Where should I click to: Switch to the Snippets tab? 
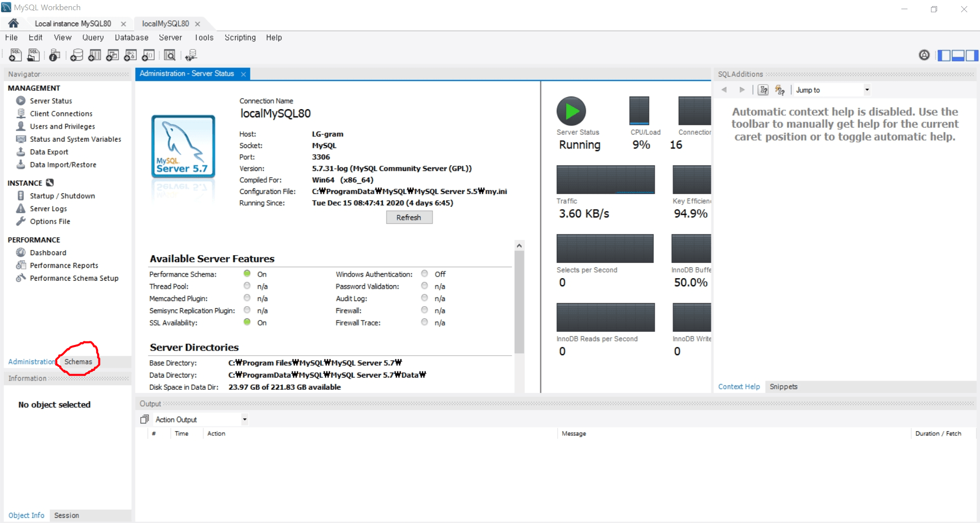pyautogui.click(x=783, y=387)
